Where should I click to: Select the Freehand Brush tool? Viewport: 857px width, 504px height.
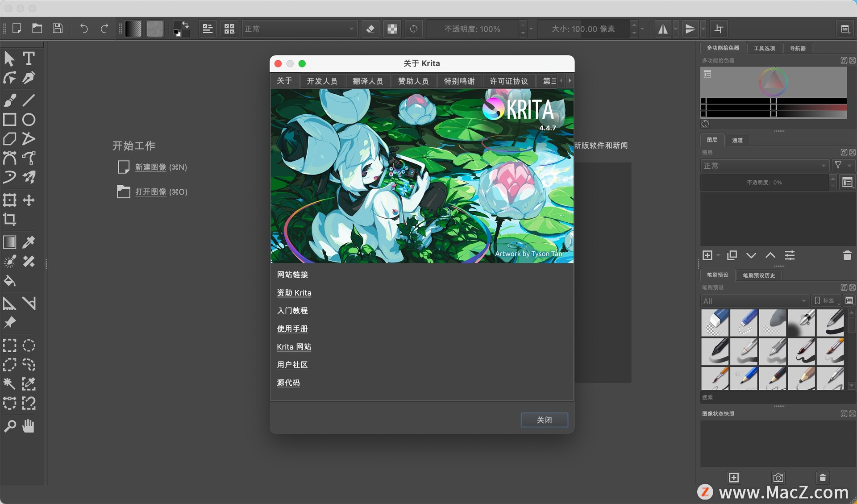click(x=9, y=100)
